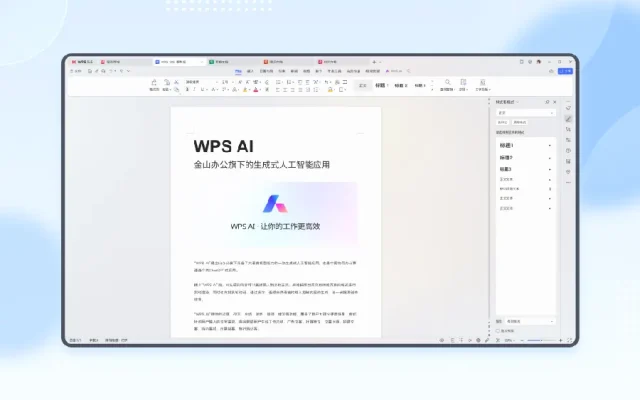Click the WPS AI heading in document

coord(223,146)
